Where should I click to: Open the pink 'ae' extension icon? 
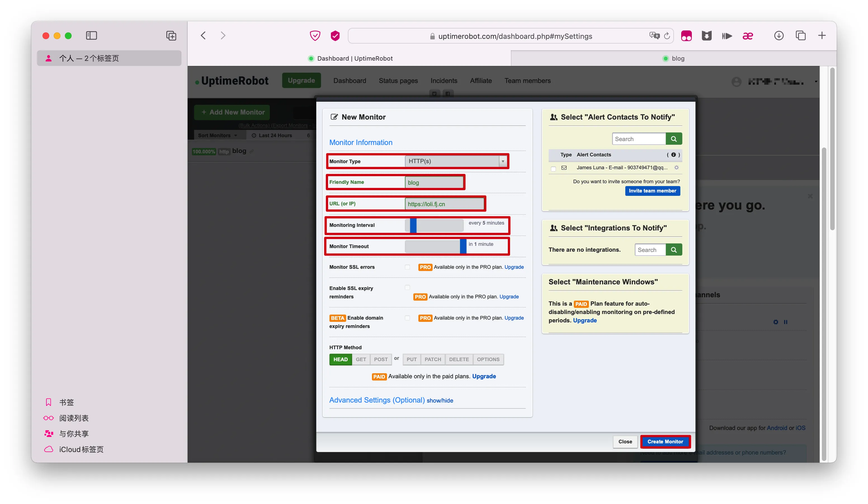click(747, 36)
